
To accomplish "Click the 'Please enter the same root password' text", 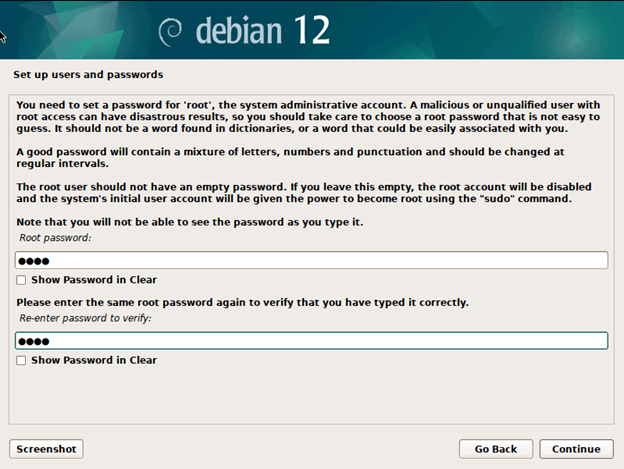I will [243, 302].
